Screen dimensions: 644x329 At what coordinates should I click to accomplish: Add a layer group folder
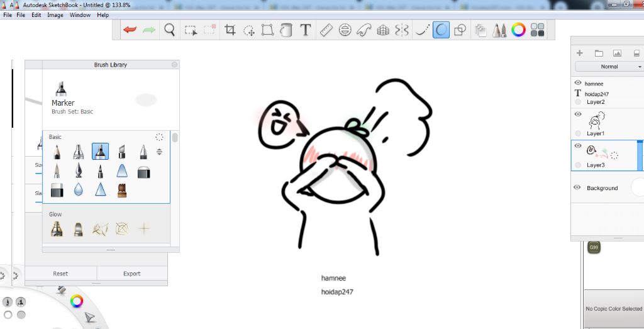click(x=599, y=53)
